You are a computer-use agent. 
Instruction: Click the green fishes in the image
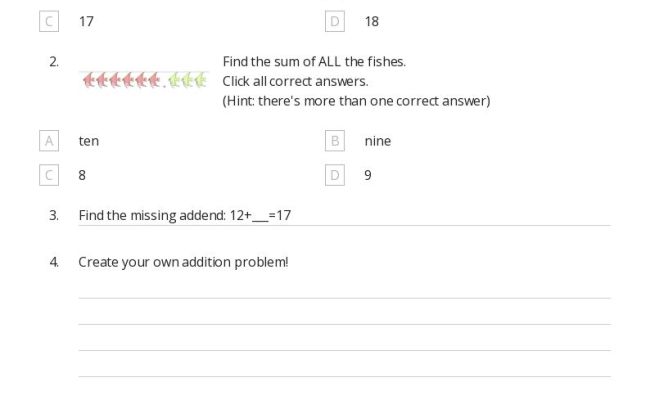click(187, 80)
